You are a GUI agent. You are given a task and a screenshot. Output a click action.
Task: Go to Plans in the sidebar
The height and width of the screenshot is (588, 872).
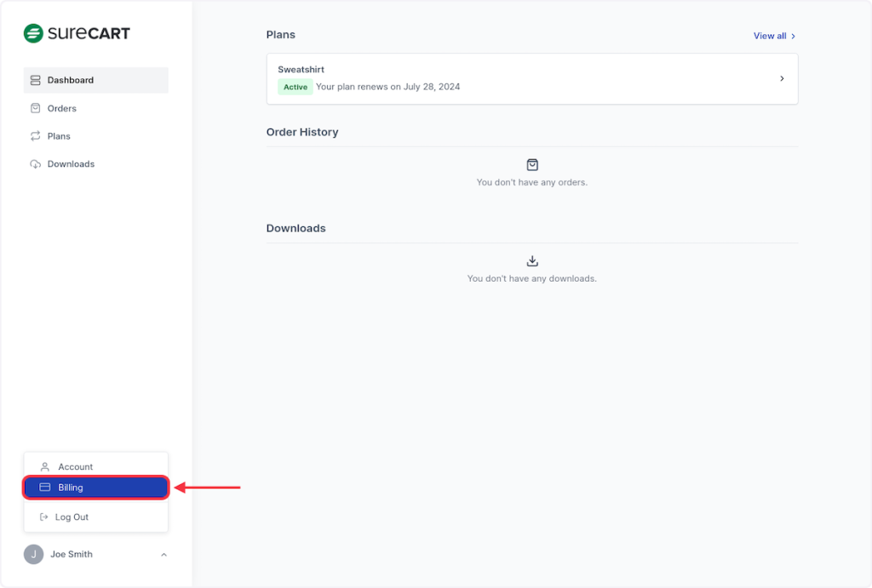[59, 136]
